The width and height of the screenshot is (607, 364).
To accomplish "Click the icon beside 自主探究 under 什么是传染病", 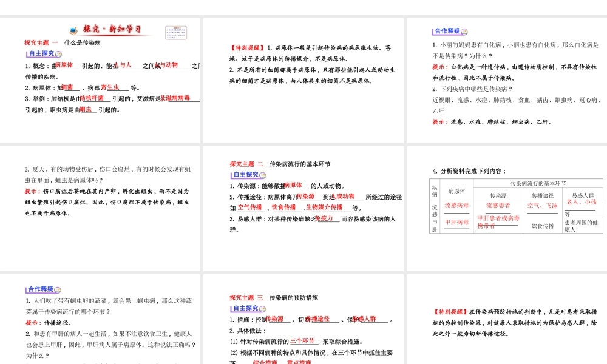I will (58, 54).
